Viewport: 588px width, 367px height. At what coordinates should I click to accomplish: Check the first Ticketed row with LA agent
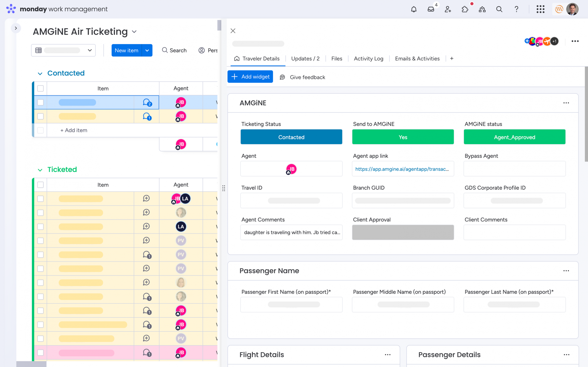[40, 199]
